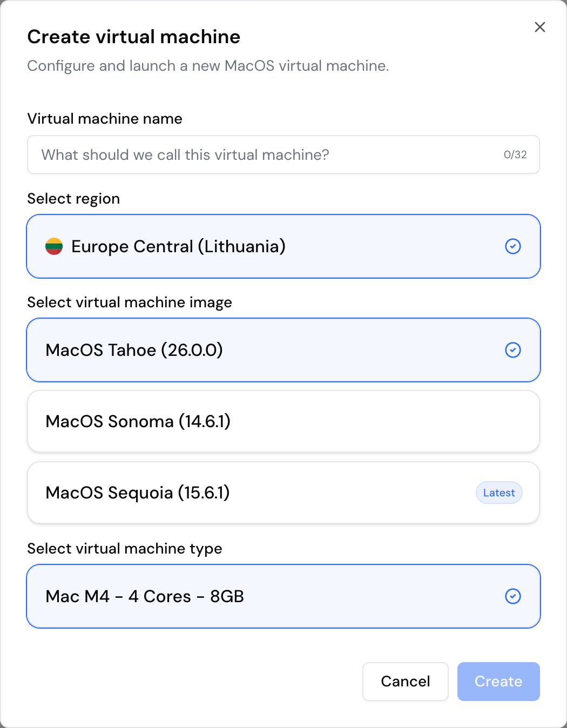Select the MacOS Sequoia (15.6.1) image
567x728 pixels.
coord(283,493)
